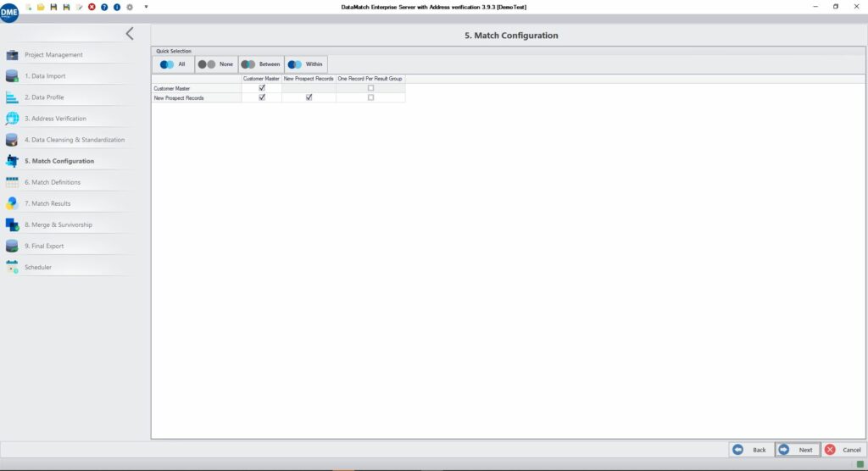Go to 6. Match Definitions step
Viewport: 868px width, 471px height.
(x=53, y=182)
